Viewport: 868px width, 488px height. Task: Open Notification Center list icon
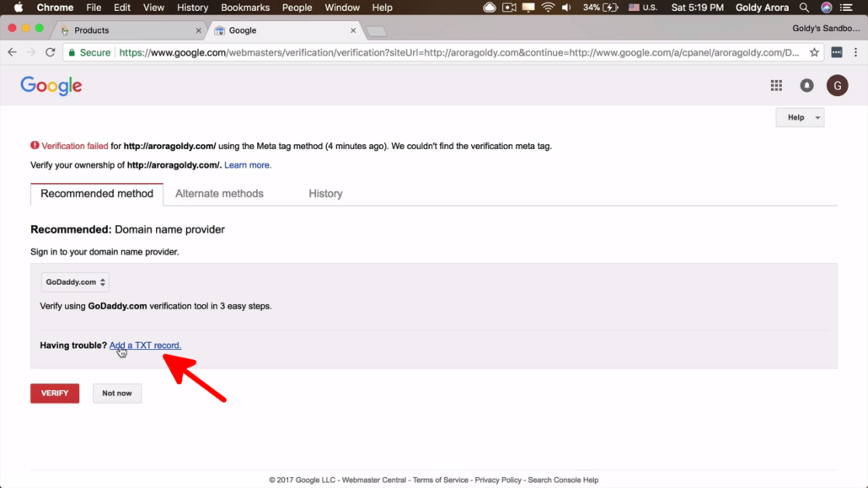tap(846, 8)
